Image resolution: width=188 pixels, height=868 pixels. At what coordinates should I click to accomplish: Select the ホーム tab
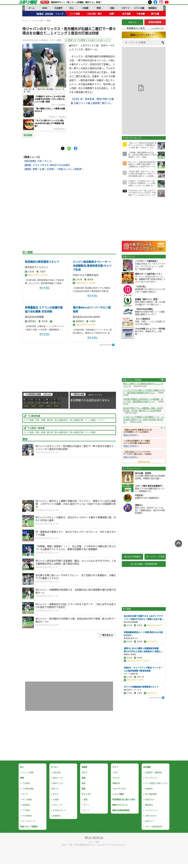(x=31, y=8)
